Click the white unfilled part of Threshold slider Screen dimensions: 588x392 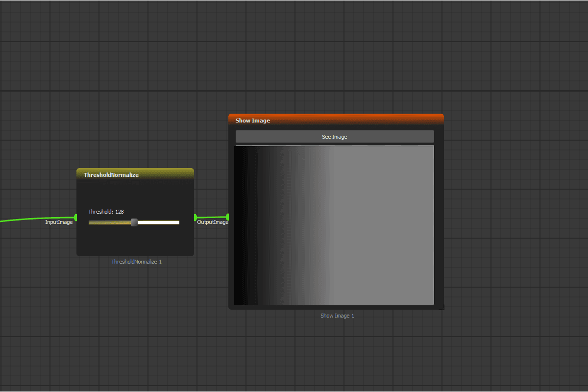[158, 222]
